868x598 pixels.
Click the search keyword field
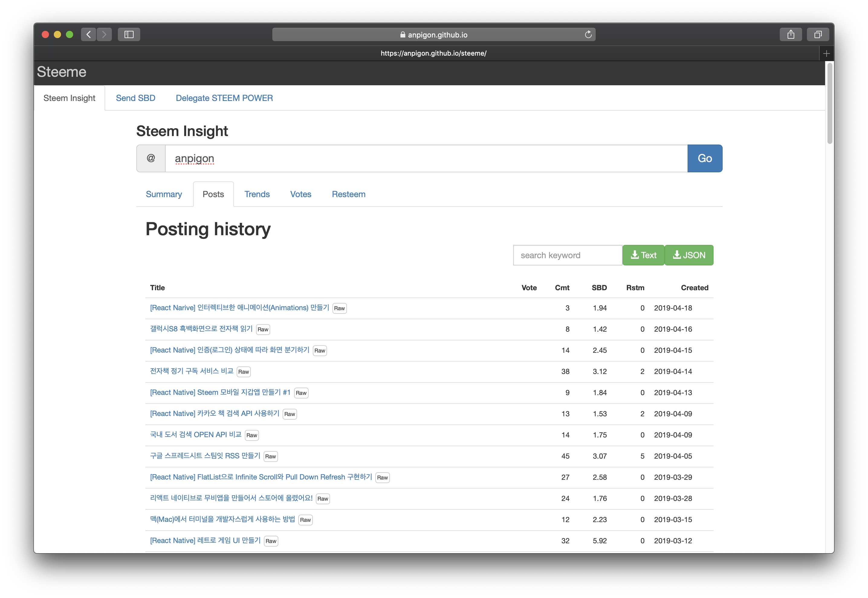(x=567, y=255)
